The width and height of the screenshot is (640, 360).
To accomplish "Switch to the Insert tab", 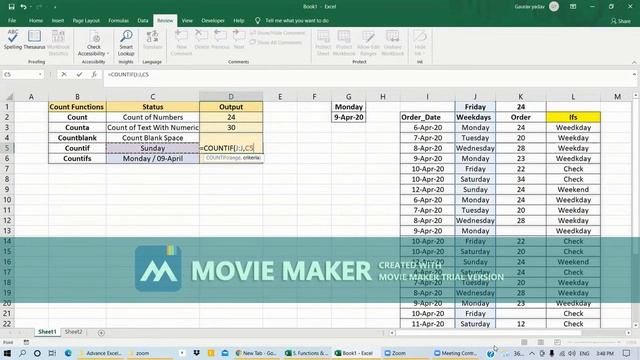I will (x=58, y=20).
